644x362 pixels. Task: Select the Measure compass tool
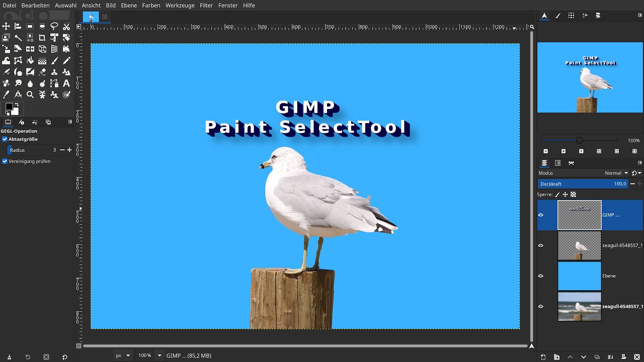pos(18,94)
